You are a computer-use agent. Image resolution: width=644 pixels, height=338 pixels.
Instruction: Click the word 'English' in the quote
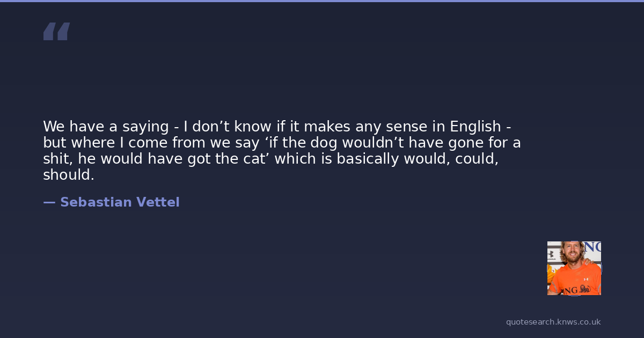click(475, 127)
